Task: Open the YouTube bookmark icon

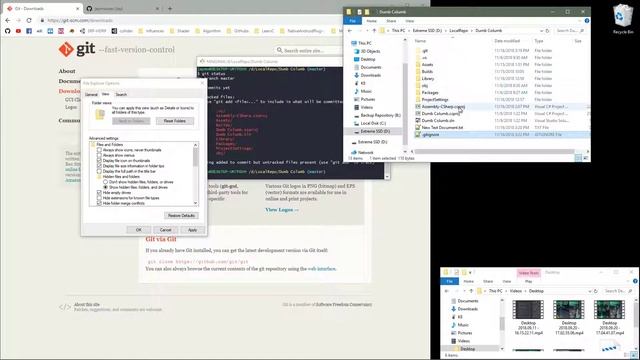Action: pos(18,31)
